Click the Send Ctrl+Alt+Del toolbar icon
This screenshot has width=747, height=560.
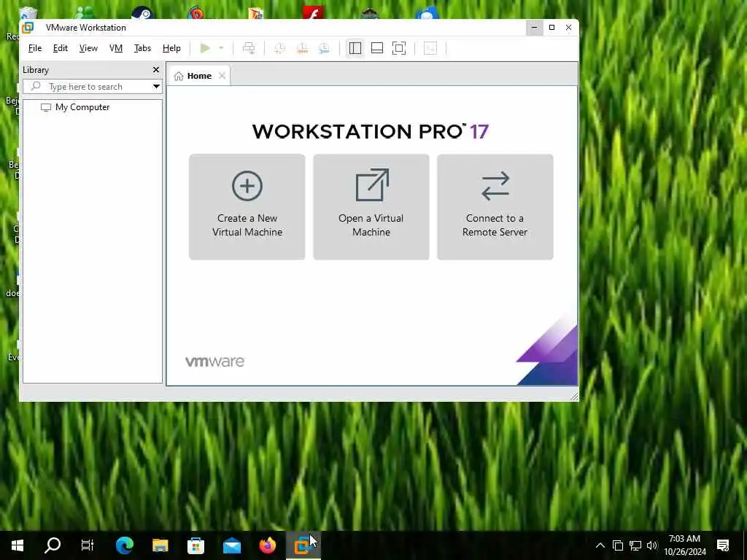(249, 48)
